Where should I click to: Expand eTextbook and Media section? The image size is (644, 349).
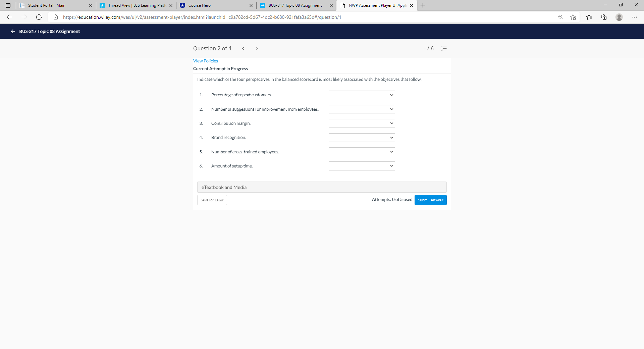[322, 187]
